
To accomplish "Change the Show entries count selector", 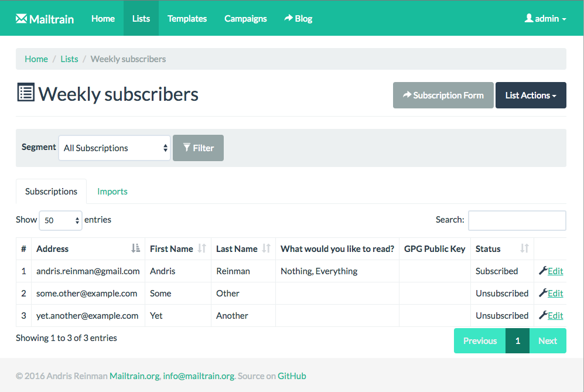I will [x=60, y=220].
